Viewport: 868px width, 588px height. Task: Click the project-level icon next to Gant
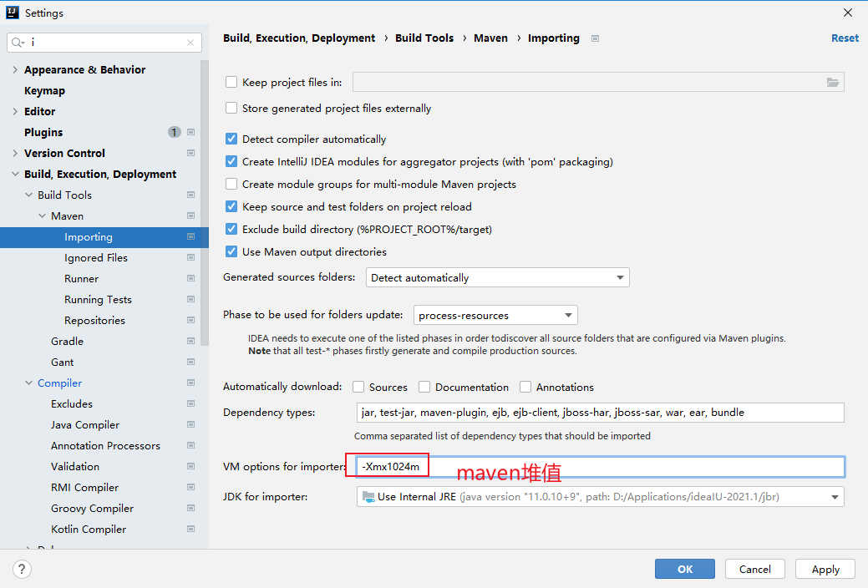[x=191, y=362]
